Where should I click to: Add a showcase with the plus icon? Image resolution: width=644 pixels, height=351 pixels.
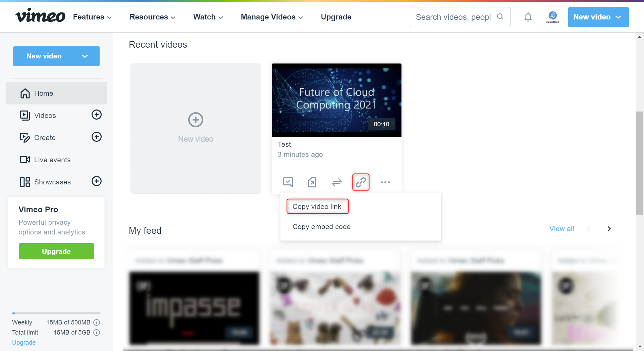coord(97,181)
